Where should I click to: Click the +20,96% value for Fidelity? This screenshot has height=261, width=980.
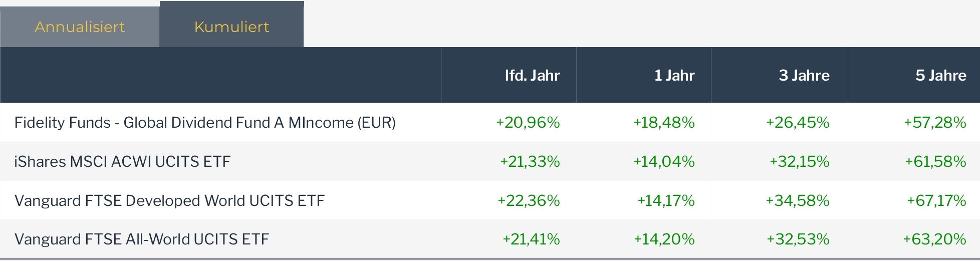coord(528,122)
